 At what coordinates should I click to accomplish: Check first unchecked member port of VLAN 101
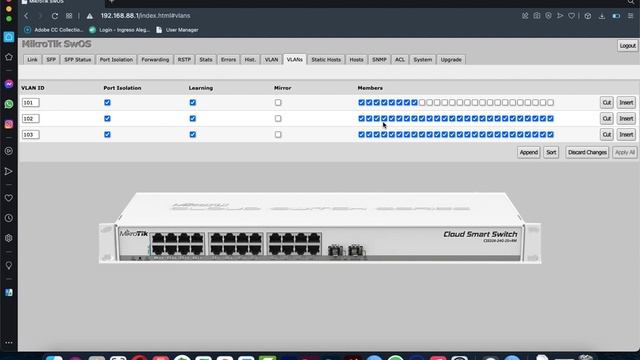(x=422, y=102)
